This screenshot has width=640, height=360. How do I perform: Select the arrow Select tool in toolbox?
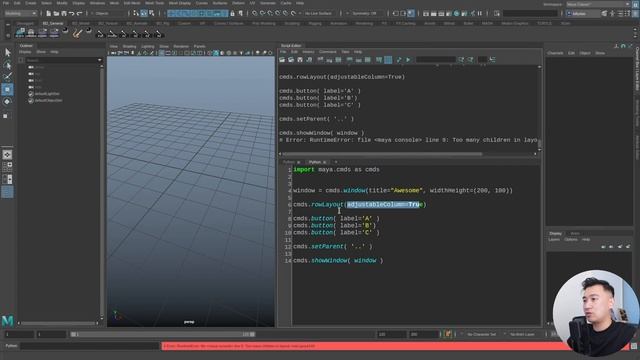(7, 52)
